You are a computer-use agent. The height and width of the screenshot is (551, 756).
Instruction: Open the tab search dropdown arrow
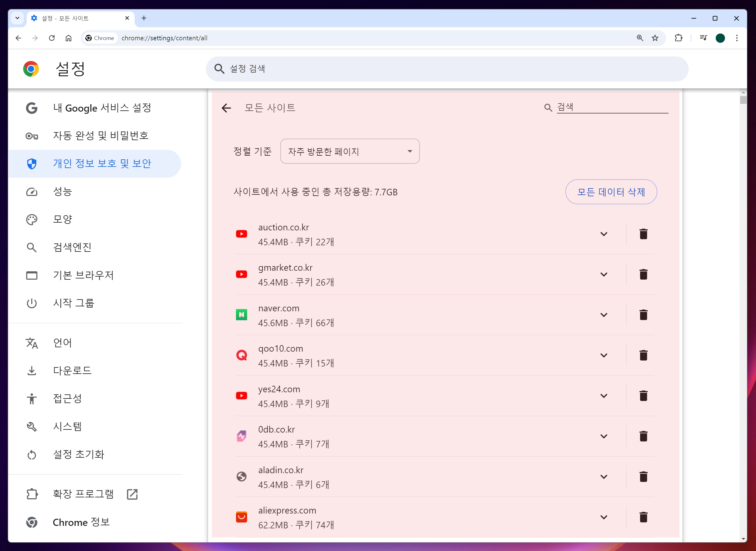[x=17, y=18]
